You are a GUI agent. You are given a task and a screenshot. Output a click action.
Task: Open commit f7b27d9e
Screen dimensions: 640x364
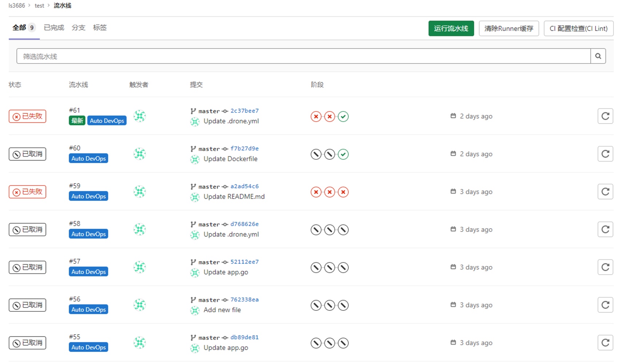point(244,149)
